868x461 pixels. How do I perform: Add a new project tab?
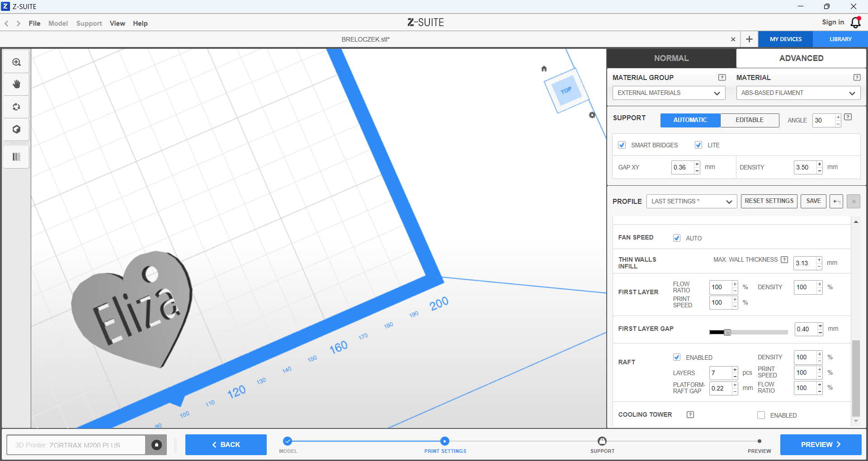[749, 39]
